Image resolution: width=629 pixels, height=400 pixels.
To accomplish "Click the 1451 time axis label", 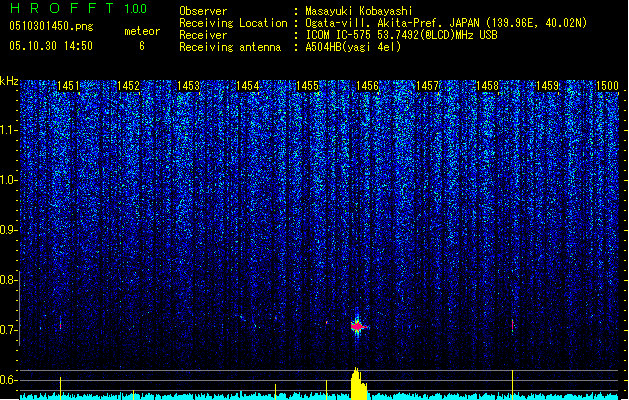I will (x=68, y=86).
